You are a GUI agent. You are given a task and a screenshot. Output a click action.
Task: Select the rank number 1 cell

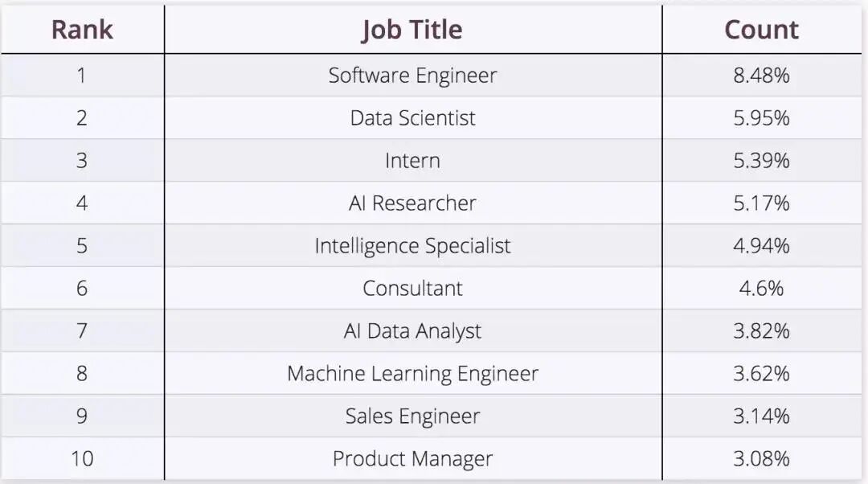click(82, 76)
